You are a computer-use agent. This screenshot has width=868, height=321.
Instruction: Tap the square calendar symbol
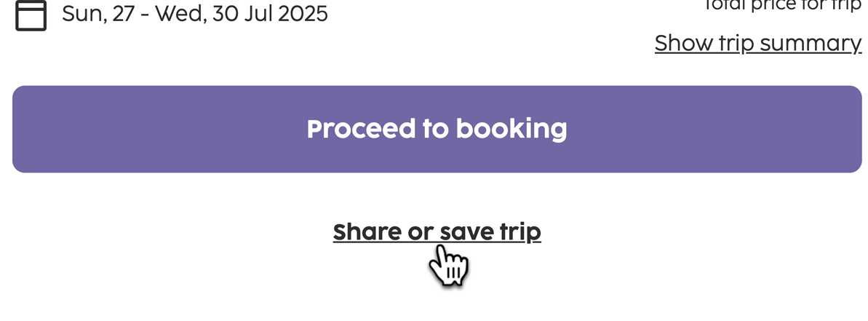click(31, 15)
